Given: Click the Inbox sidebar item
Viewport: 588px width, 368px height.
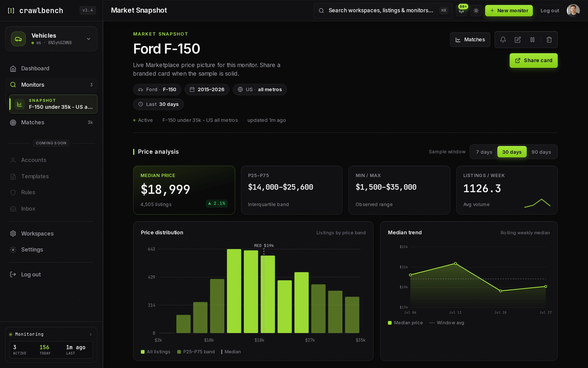Looking at the screenshot, I should point(51,209).
